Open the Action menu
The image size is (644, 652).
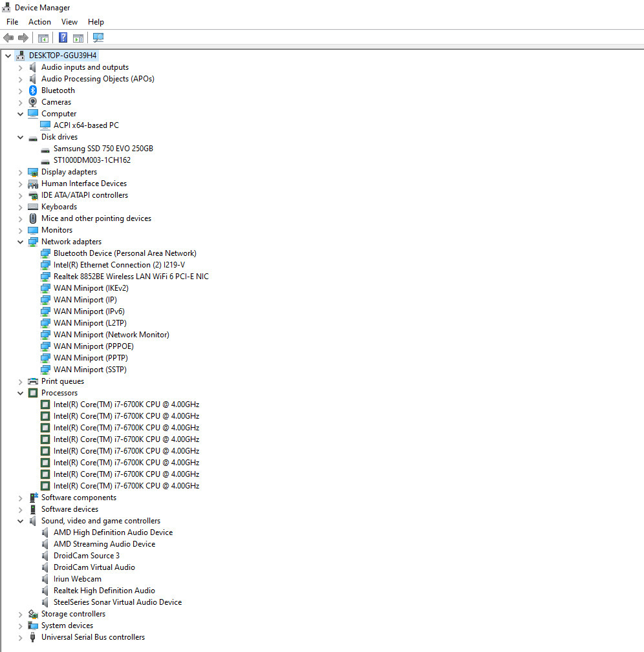[39, 21]
